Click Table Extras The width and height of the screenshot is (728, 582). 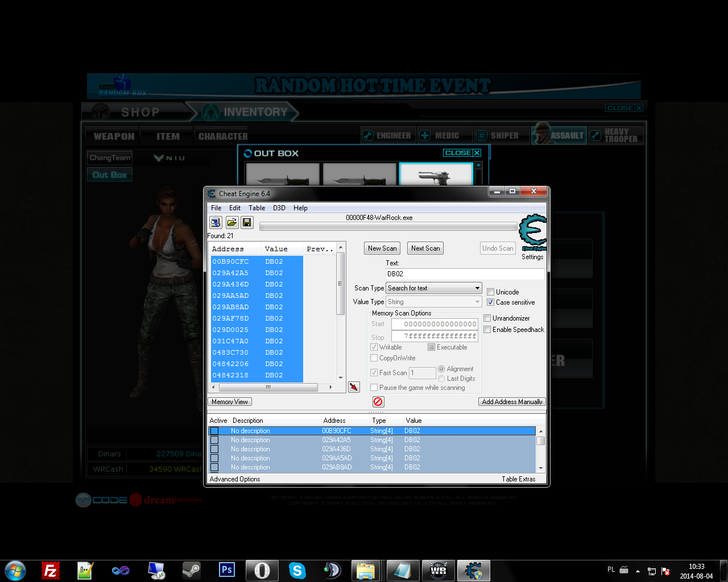[519, 479]
